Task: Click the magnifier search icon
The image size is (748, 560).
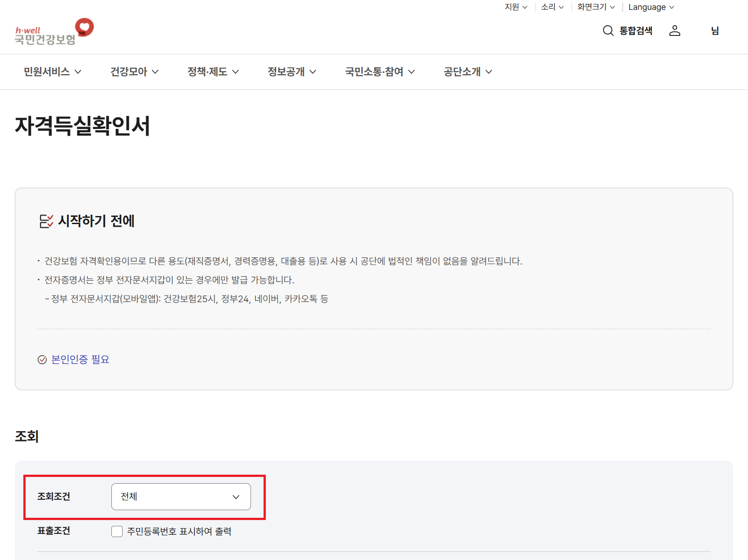Action: point(608,31)
